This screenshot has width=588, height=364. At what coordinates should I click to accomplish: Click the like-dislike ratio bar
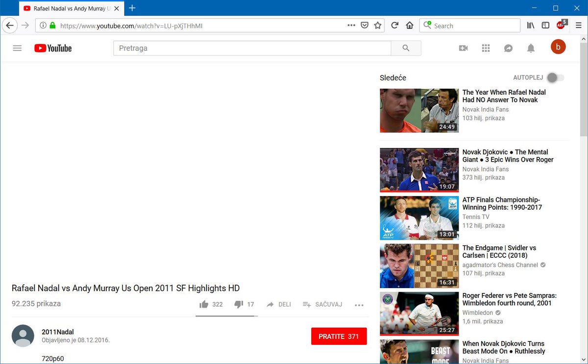point(226,316)
